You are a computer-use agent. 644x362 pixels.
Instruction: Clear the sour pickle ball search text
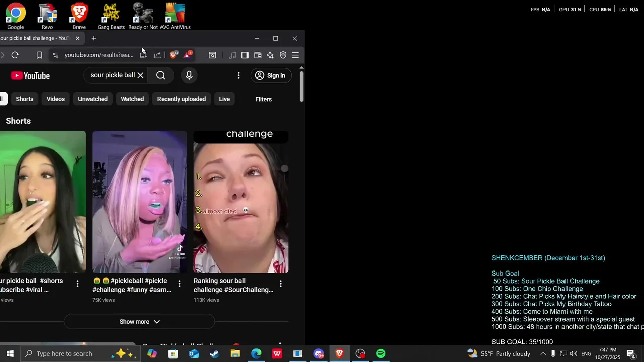[x=141, y=75]
